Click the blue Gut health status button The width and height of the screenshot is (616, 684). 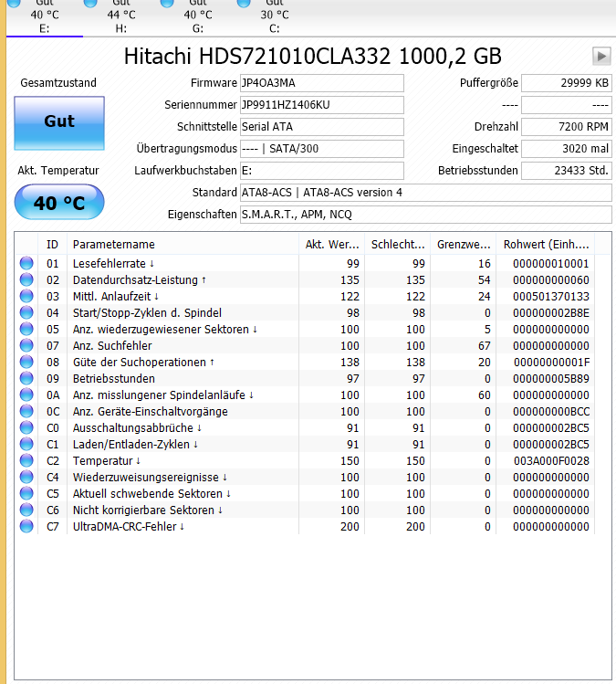59,123
